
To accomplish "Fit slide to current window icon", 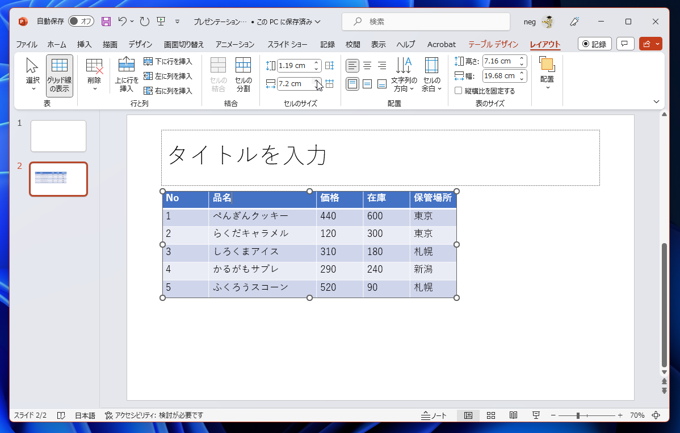I will pos(656,415).
